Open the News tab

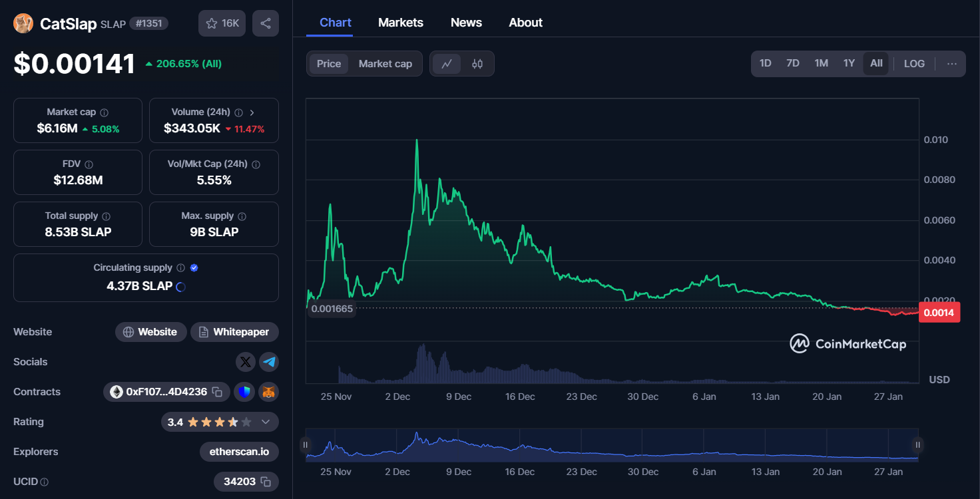466,23
